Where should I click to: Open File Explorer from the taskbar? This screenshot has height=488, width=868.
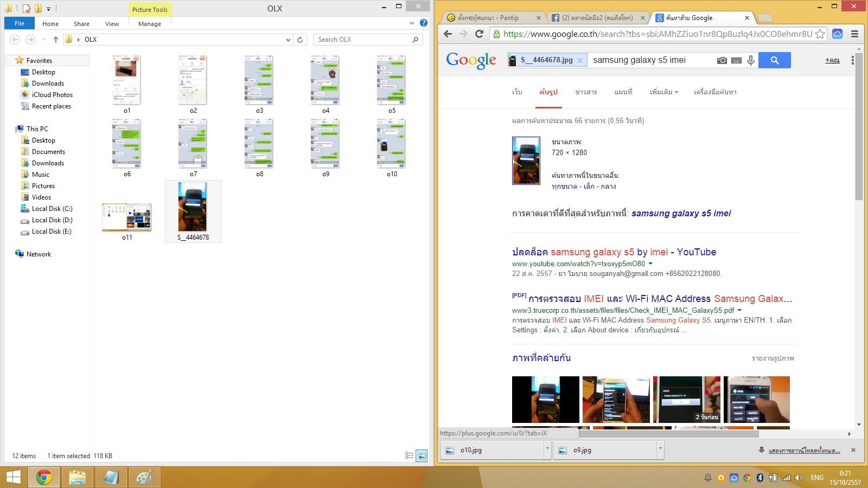point(78,477)
